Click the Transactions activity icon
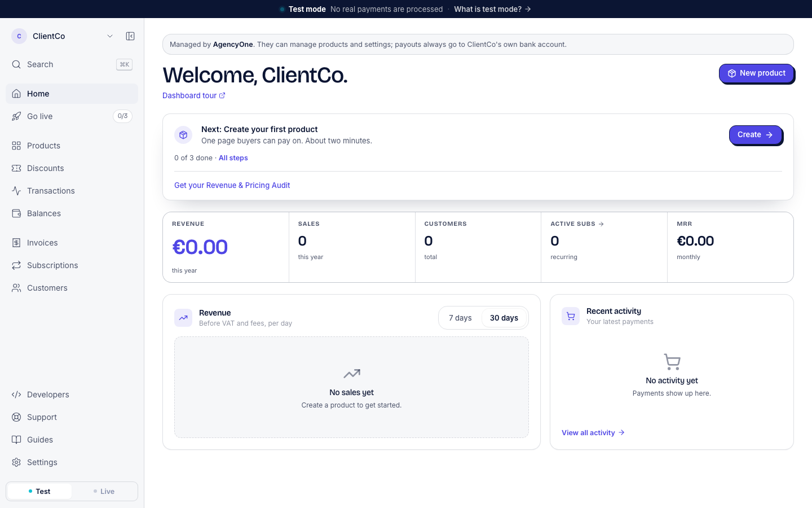812x508 pixels. [x=16, y=191]
